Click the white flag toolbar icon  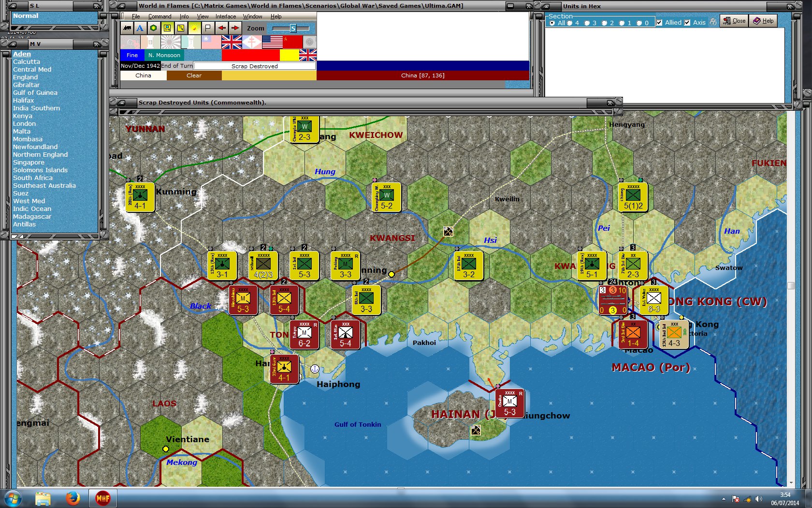click(x=208, y=28)
